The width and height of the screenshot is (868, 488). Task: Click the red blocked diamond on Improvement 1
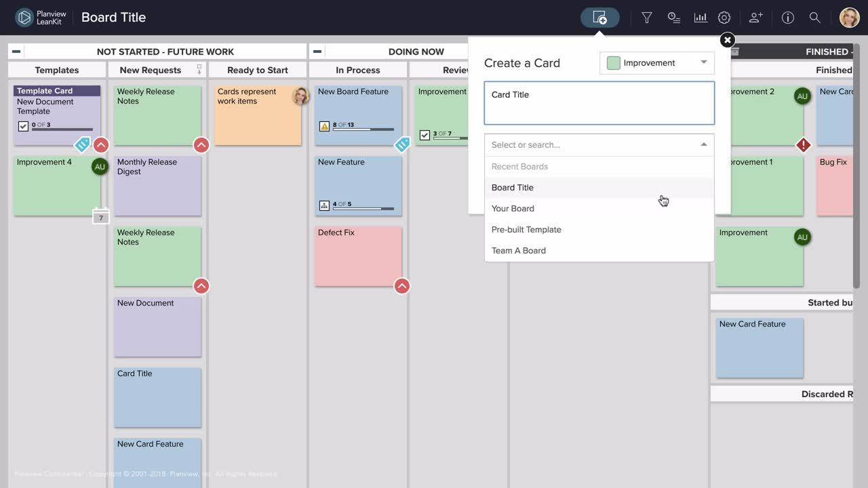pos(803,144)
